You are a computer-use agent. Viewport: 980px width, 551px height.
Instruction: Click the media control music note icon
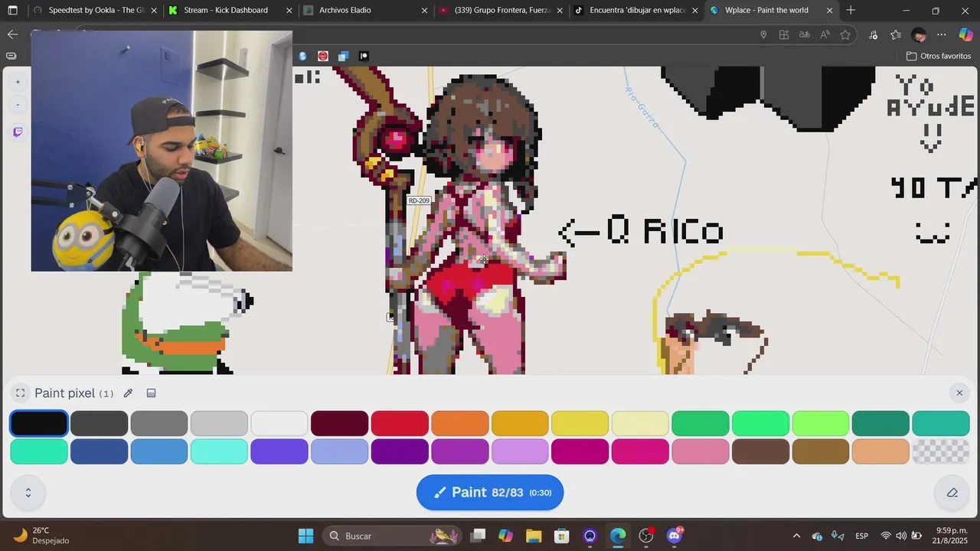coord(874,34)
